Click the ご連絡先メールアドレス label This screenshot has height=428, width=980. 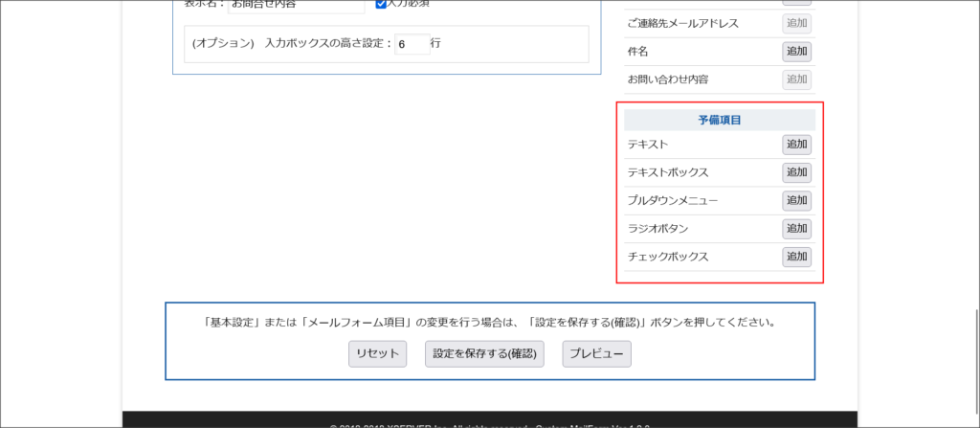pos(683,24)
